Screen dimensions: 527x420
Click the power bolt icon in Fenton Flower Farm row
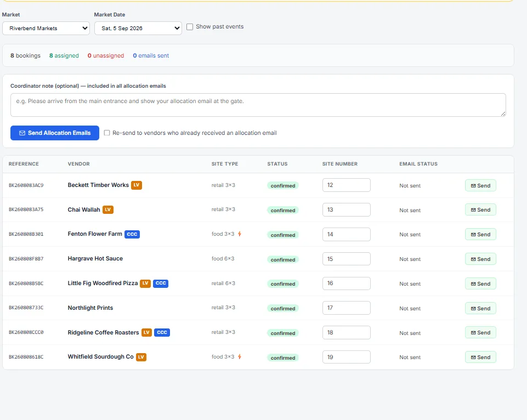point(240,234)
